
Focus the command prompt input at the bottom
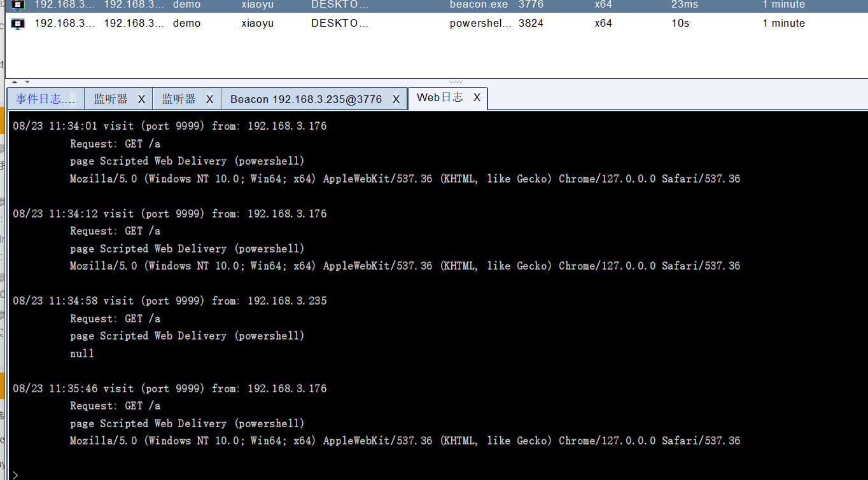point(439,474)
